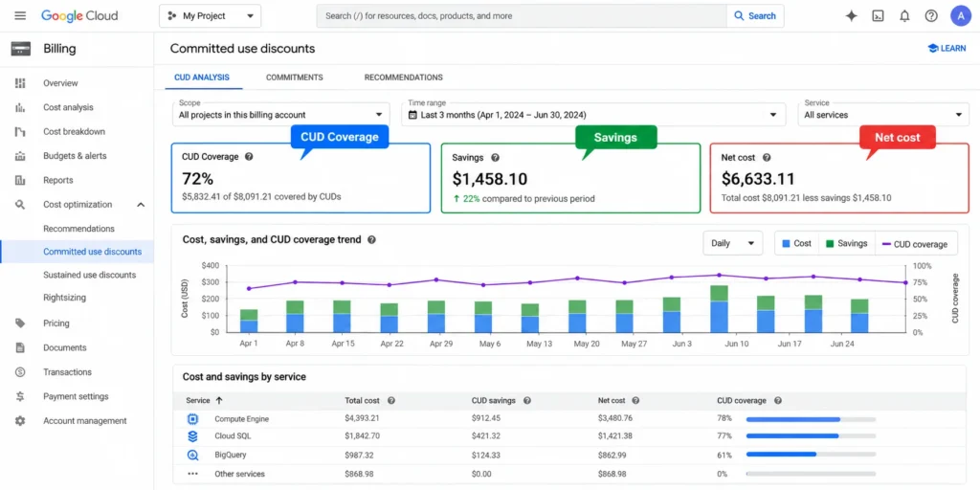Open the My Project selector dropdown
The width and height of the screenshot is (980, 490).
tap(210, 16)
